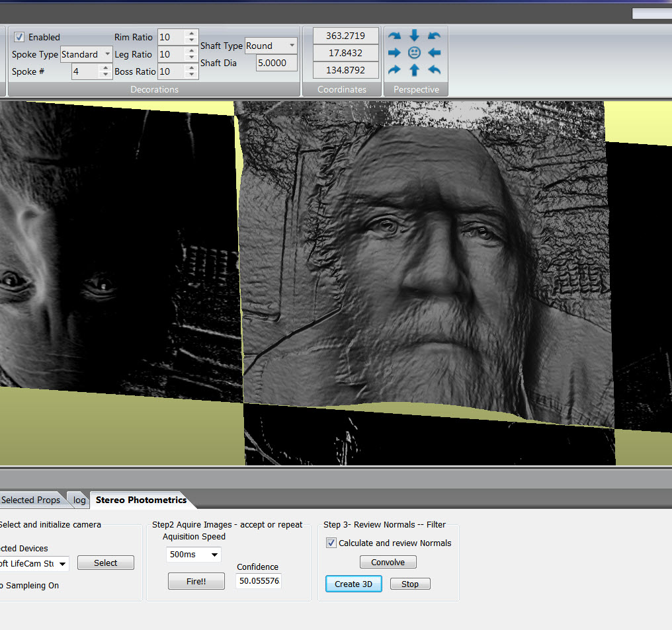Image resolution: width=672 pixels, height=630 pixels.
Task: Expand the Shaft Type dropdown
Action: point(271,46)
